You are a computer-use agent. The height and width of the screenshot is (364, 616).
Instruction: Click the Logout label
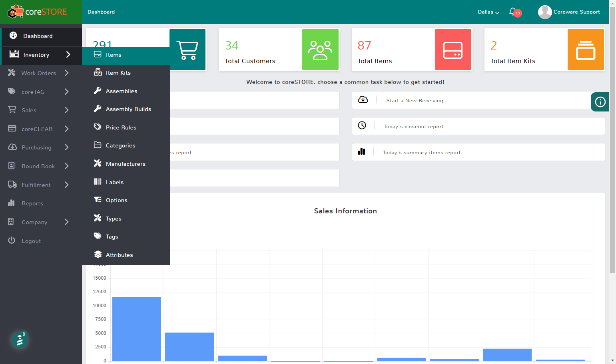(31, 241)
